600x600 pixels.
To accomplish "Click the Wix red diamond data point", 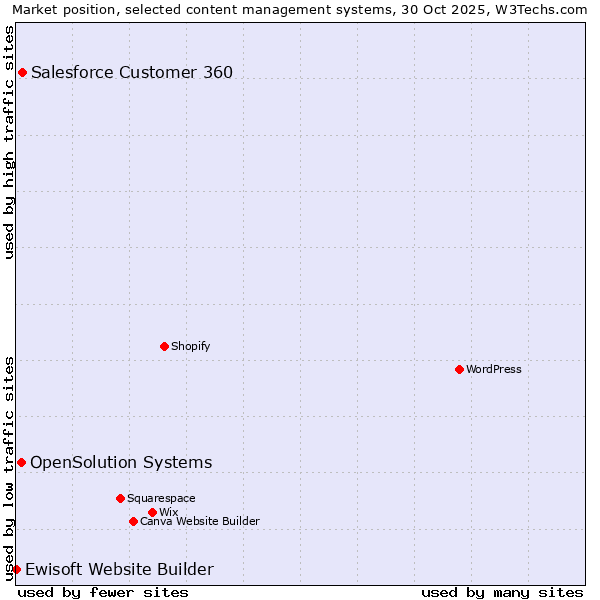I will coord(152,512).
